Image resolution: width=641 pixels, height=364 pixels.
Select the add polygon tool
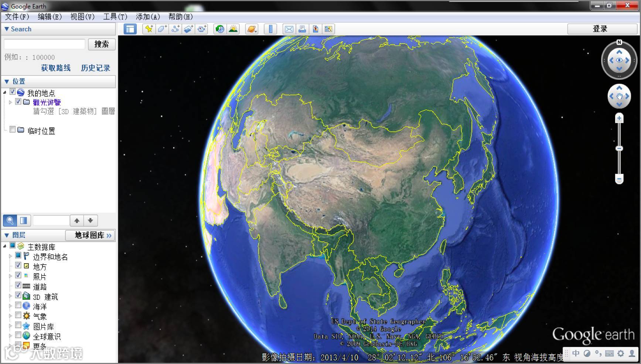pyautogui.click(x=162, y=29)
